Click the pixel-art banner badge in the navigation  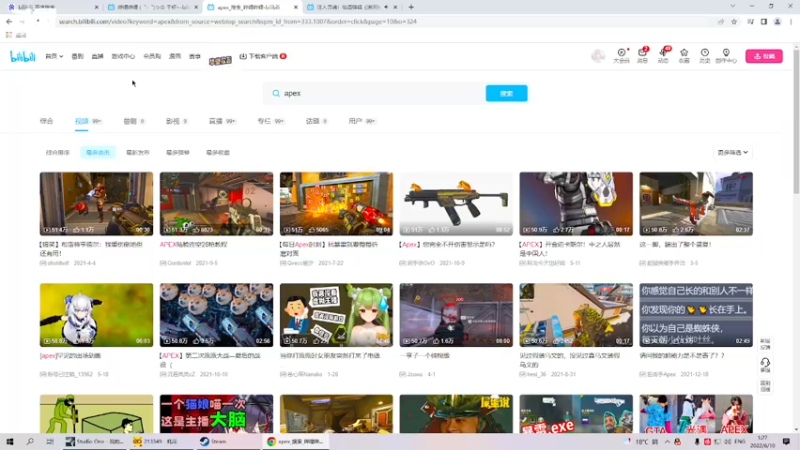[220, 60]
